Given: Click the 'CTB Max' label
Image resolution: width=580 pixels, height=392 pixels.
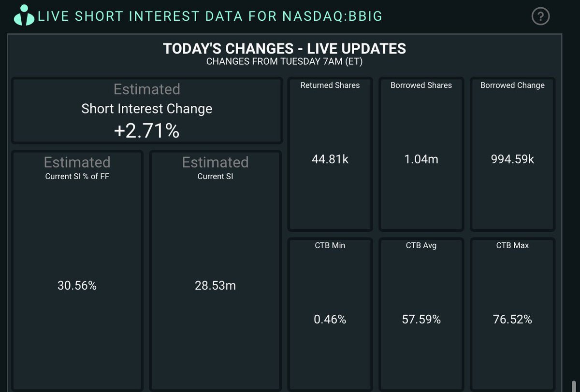Looking at the screenshot, I should tap(512, 245).
